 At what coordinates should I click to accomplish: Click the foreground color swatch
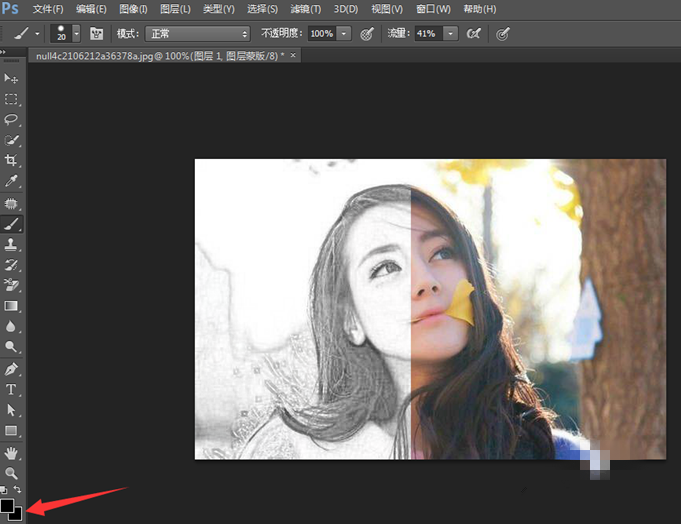[x=8, y=505]
